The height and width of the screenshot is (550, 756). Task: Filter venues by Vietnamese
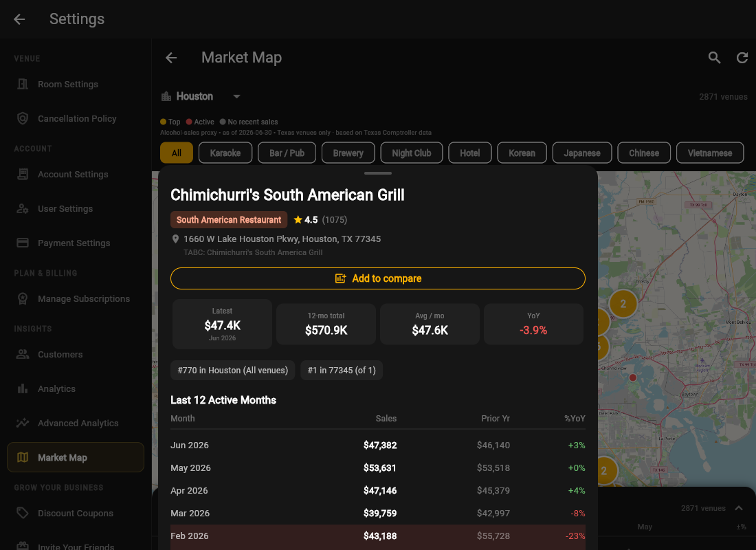click(710, 153)
